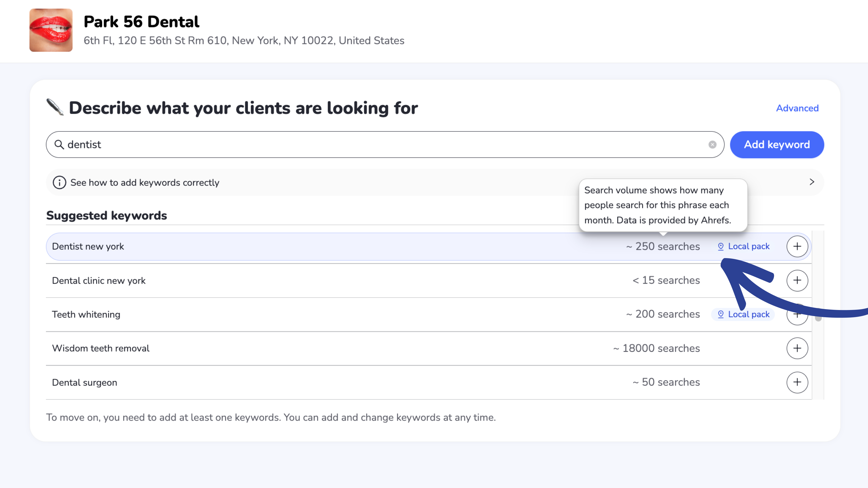Open See how to add keywords correctly
The image size is (868, 488).
[145, 182]
